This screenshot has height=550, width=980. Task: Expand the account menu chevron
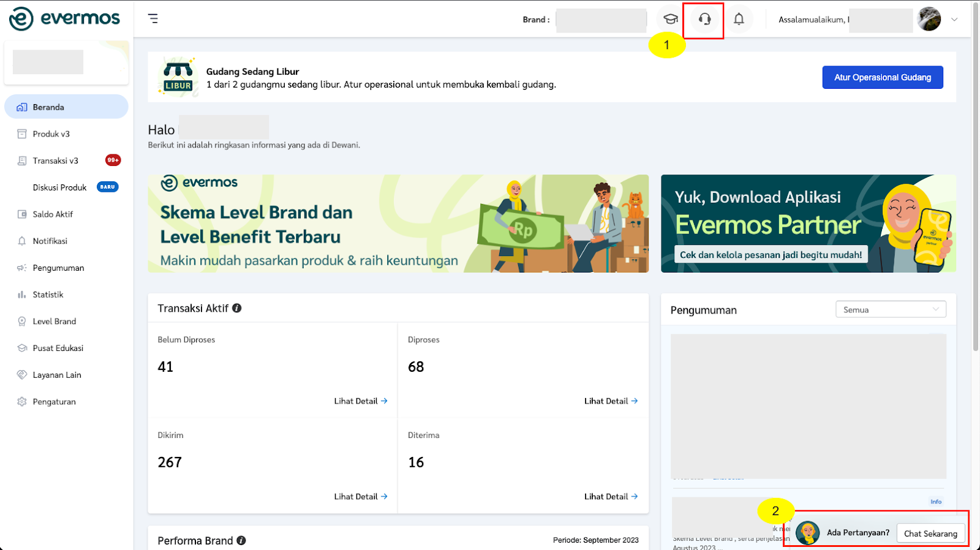pos(954,20)
